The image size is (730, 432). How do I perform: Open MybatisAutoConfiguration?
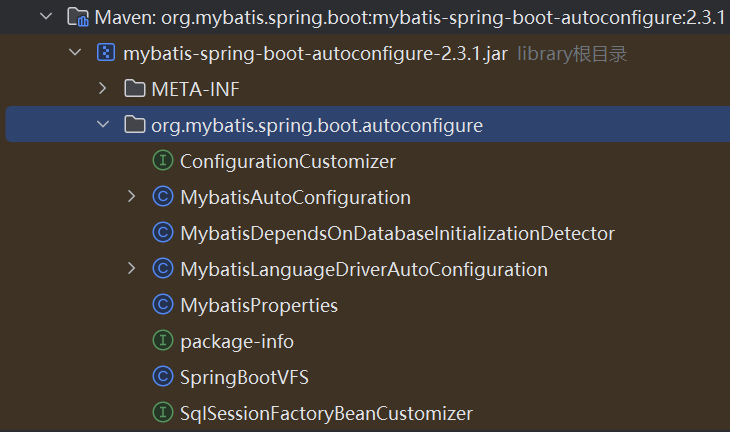click(296, 197)
